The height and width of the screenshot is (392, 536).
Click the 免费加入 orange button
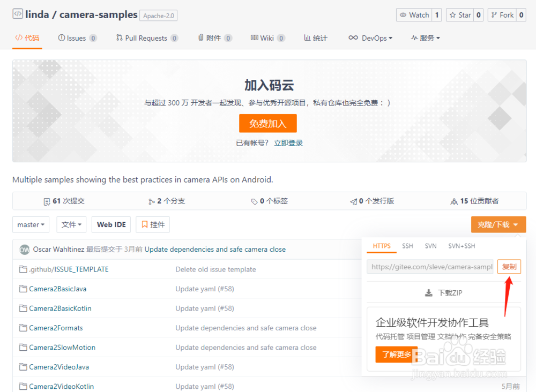(x=267, y=123)
